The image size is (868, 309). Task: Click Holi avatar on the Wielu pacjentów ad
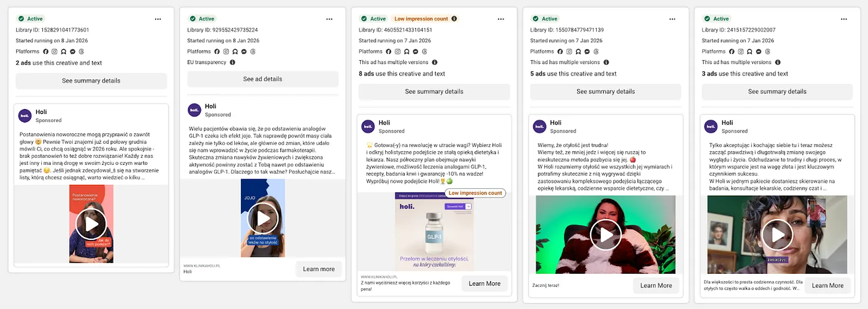tap(194, 110)
